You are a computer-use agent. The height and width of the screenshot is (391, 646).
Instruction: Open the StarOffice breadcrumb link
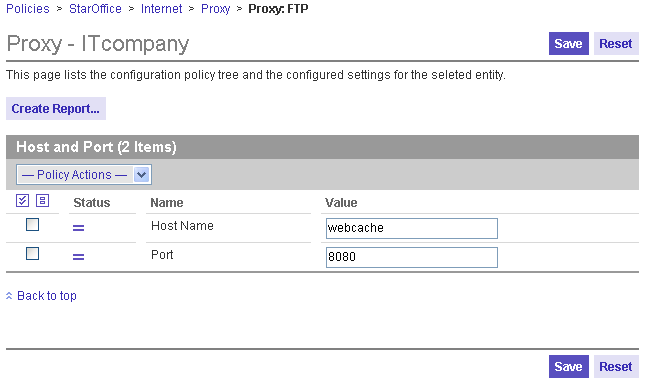point(95,9)
